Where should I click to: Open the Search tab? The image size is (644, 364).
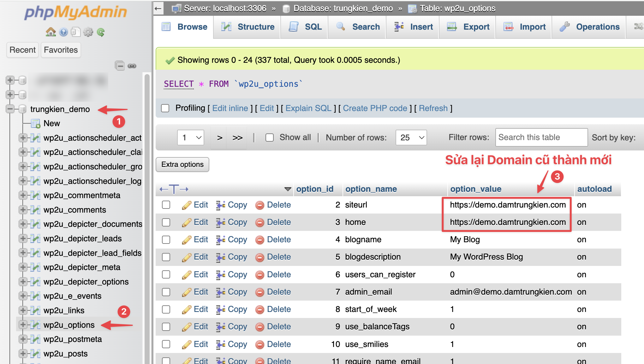click(x=357, y=27)
